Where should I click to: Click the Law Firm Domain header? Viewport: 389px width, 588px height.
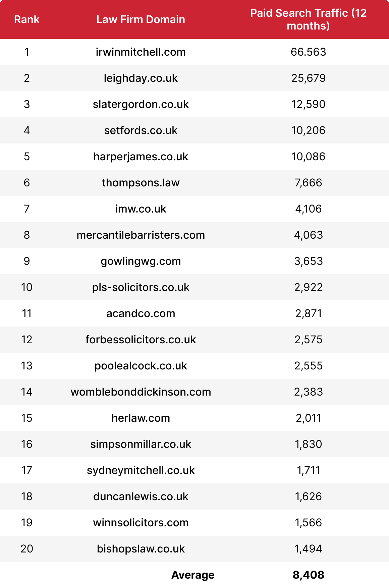pos(141,19)
